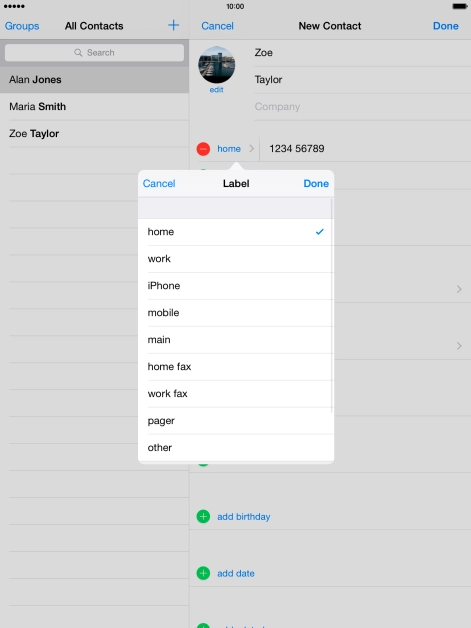Image resolution: width=471 pixels, height=628 pixels.
Task: Open Groups in contacts list header
Action: coord(22,26)
